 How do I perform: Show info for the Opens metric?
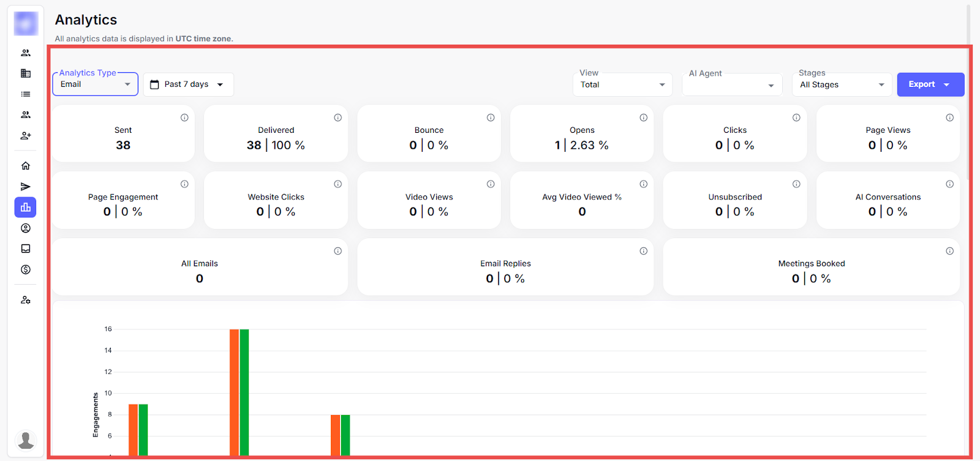click(643, 118)
